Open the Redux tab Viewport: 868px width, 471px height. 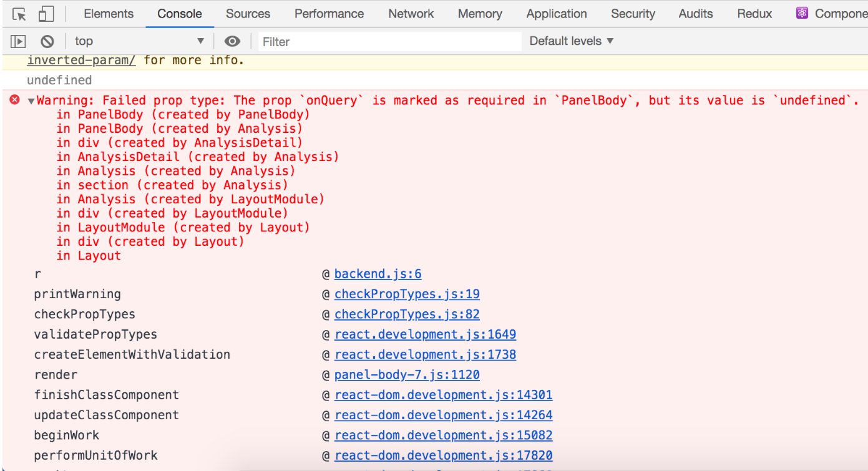pyautogui.click(x=754, y=14)
